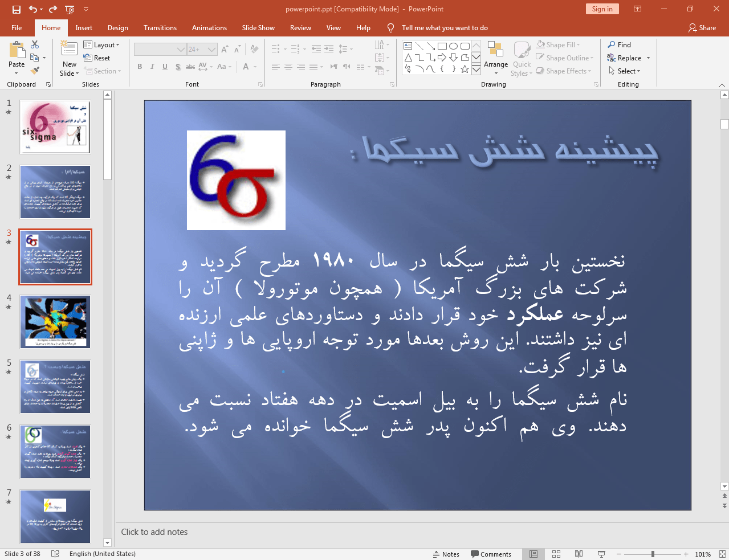Viewport: 729px width, 560px height.
Task: Start the slide show from status bar
Action: click(x=601, y=554)
